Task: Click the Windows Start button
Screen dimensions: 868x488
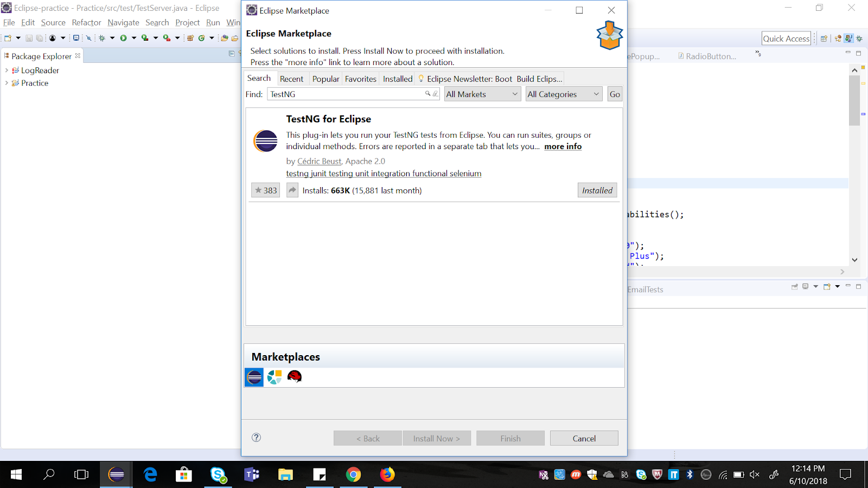Action: [x=16, y=475]
